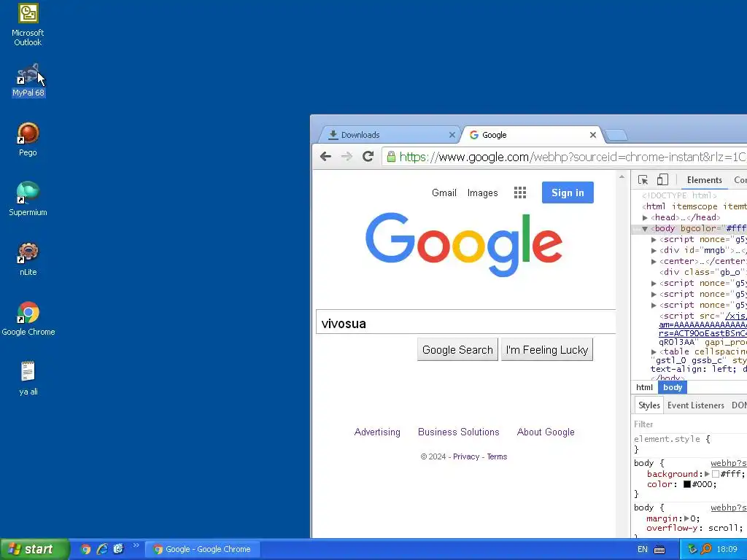Open the Event Listeners tab

(x=695, y=405)
